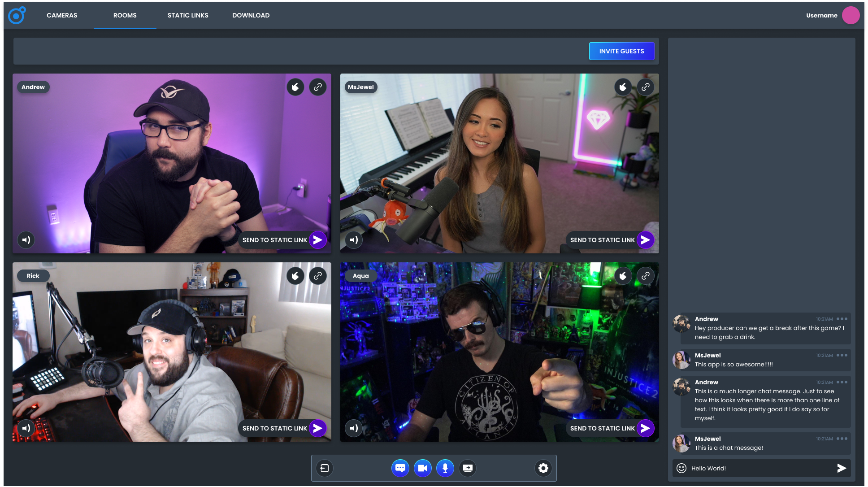The height and width of the screenshot is (487, 868).
Task: Toggle chat visibility with the blue chat bubble
Action: coord(400,468)
